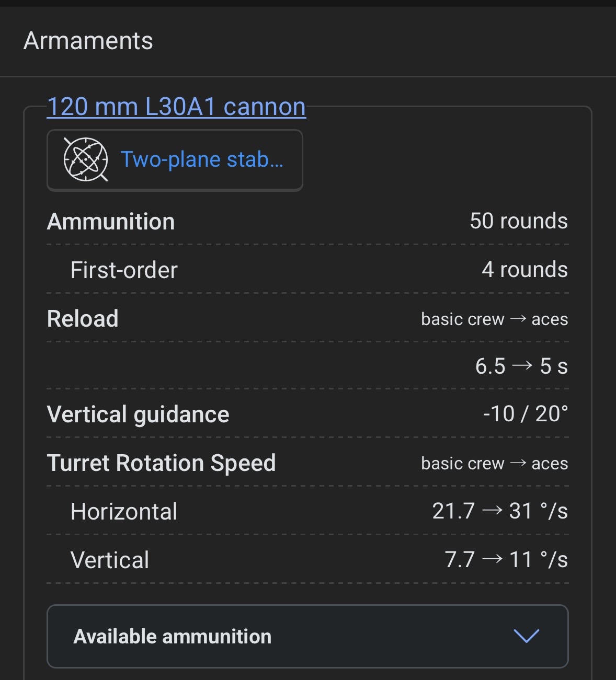This screenshot has height=680, width=616.
Task: Click the Horizontal rotation speed label
Action: (124, 511)
